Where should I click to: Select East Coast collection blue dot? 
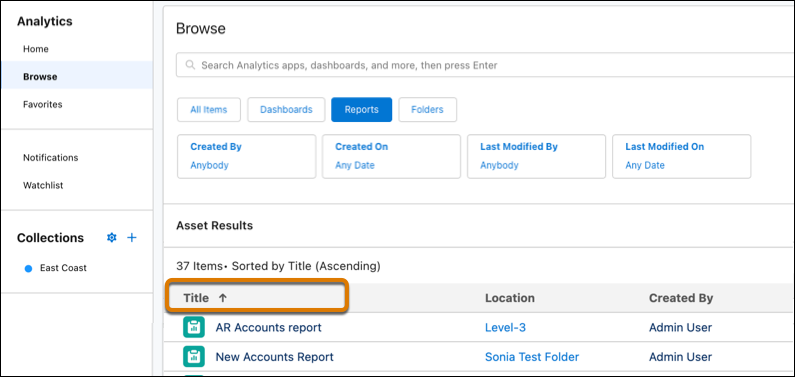pyautogui.click(x=28, y=269)
